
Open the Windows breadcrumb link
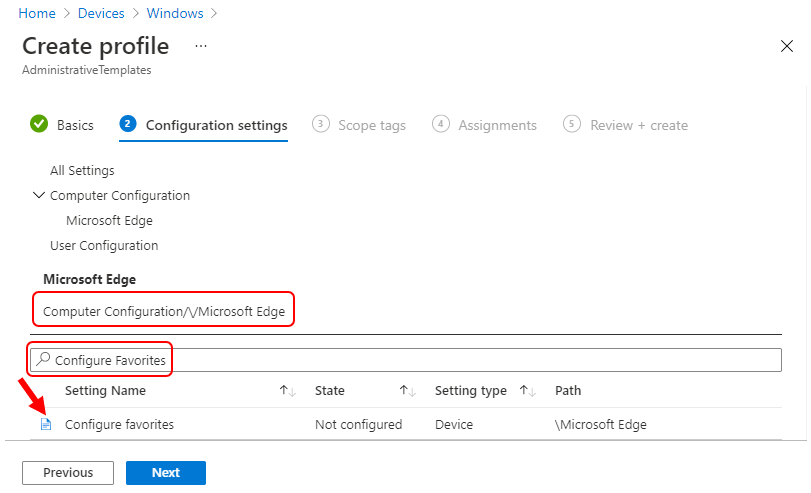(175, 13)
